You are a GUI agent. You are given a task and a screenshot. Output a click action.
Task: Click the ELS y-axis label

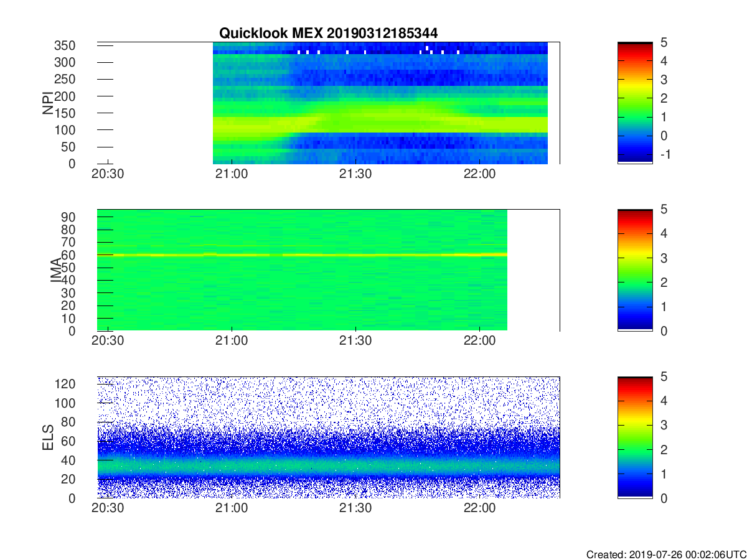point(48,437)
